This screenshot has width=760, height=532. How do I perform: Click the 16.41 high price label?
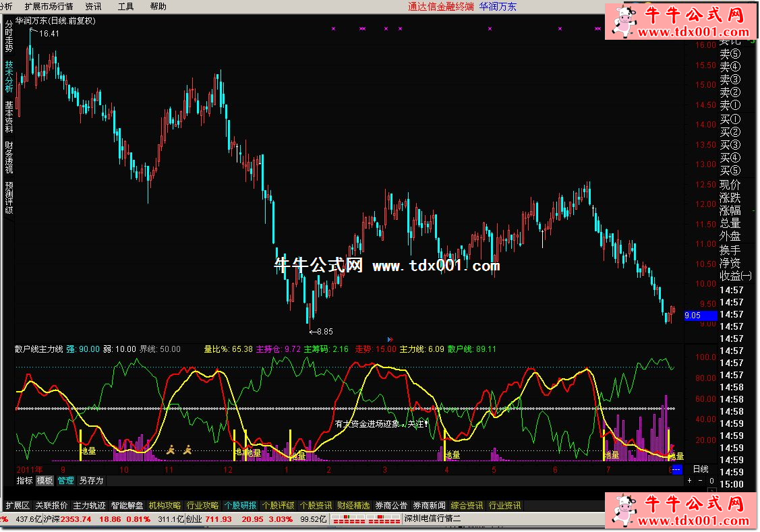pyautogui.click(x=49, y=34)
